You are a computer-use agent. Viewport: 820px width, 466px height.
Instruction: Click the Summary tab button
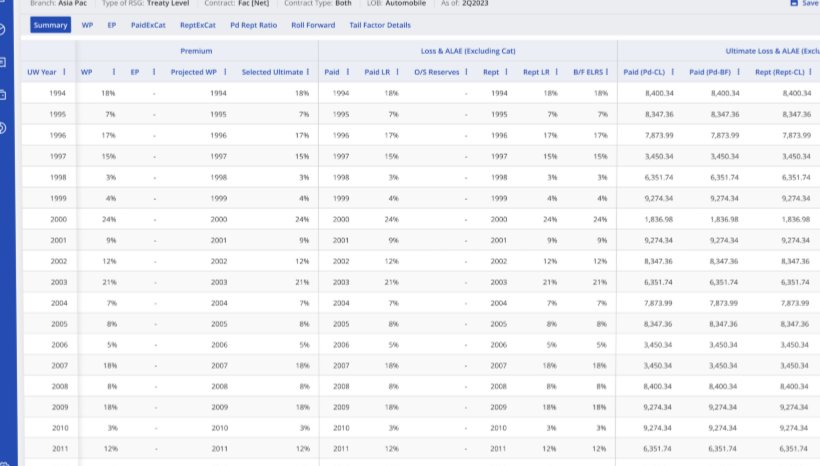[50, 25]
